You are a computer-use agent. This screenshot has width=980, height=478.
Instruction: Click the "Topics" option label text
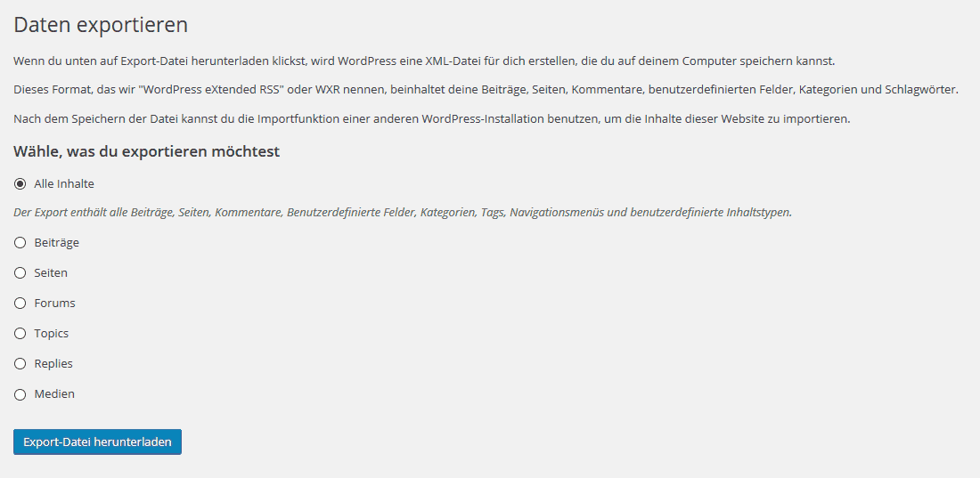tap(51, 334)
